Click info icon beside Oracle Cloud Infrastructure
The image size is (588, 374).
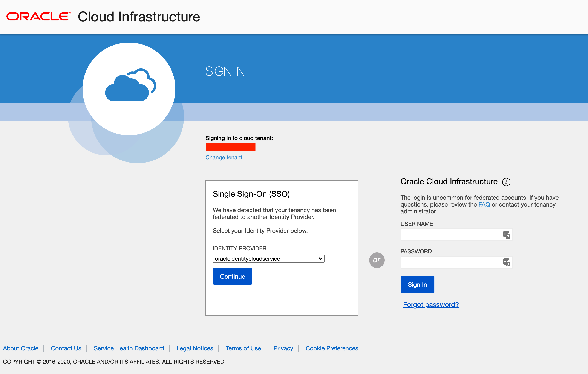(506, 182)
